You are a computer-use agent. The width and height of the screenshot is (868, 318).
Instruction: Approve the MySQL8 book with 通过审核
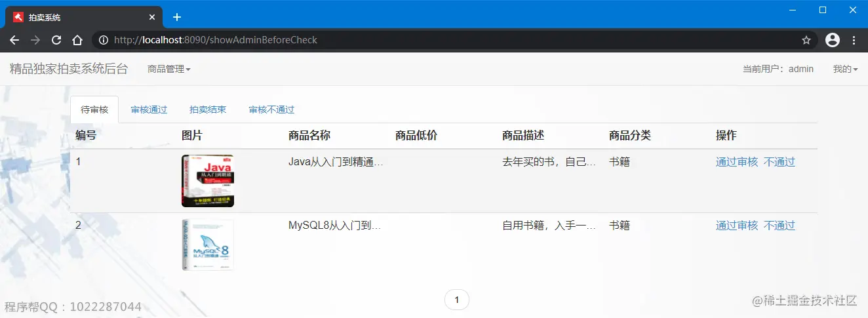737,226
